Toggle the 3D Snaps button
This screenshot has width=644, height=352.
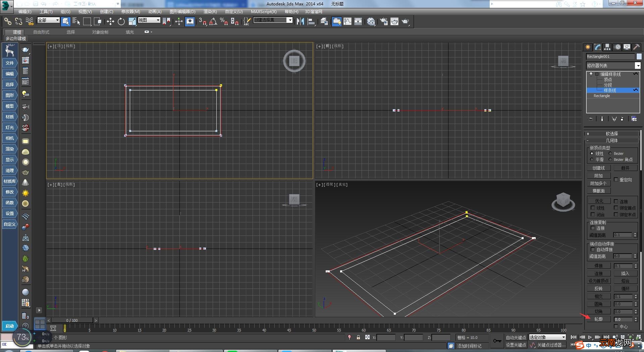pyautogui.click(x=202, y=21)
